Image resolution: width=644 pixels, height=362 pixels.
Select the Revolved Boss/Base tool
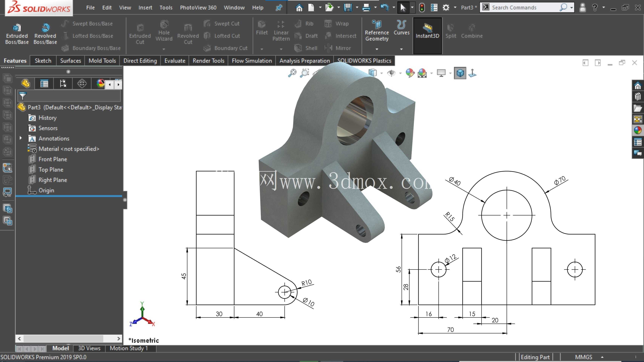click(45, 34)
